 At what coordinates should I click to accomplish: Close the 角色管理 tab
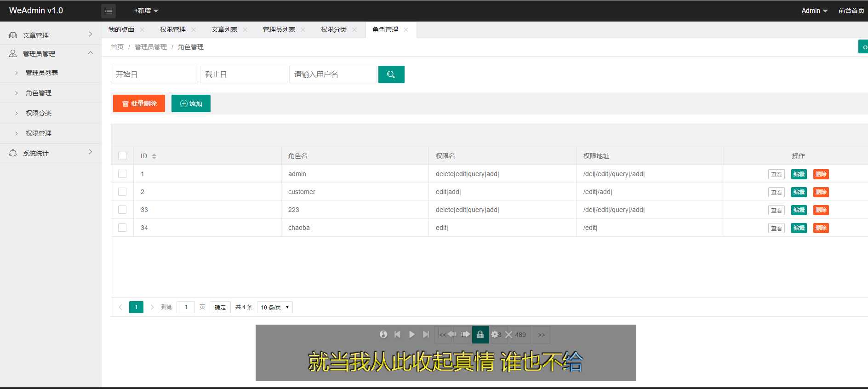point(406,29)
